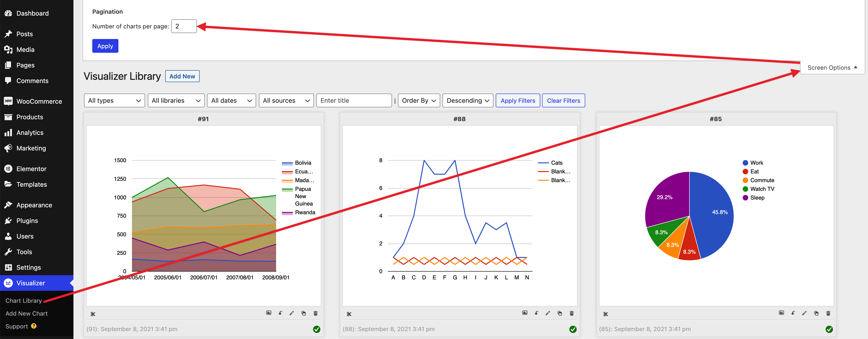The width and height of the screenshot is (868, 339).
Task: Delete chart #91 with the trash icon
Action: coord(315,313)
